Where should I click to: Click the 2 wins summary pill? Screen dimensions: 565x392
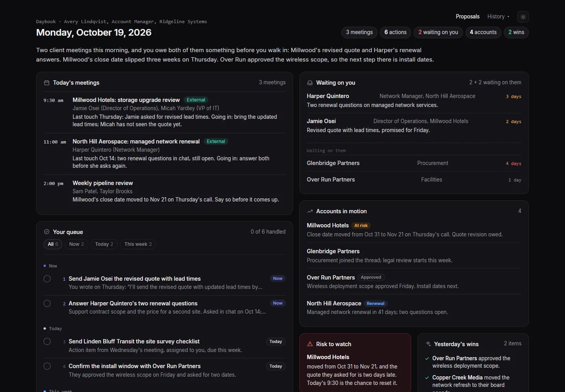coord(516,32)
